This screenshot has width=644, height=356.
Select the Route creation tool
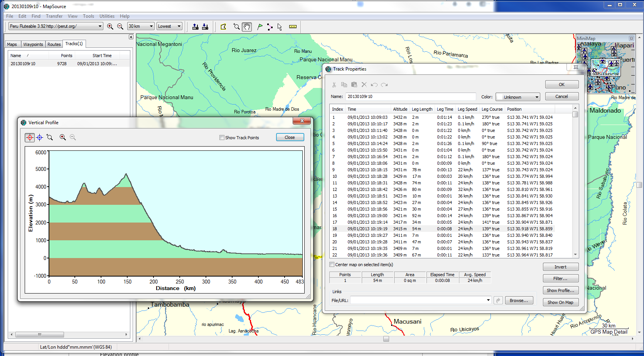click(270, 27)
